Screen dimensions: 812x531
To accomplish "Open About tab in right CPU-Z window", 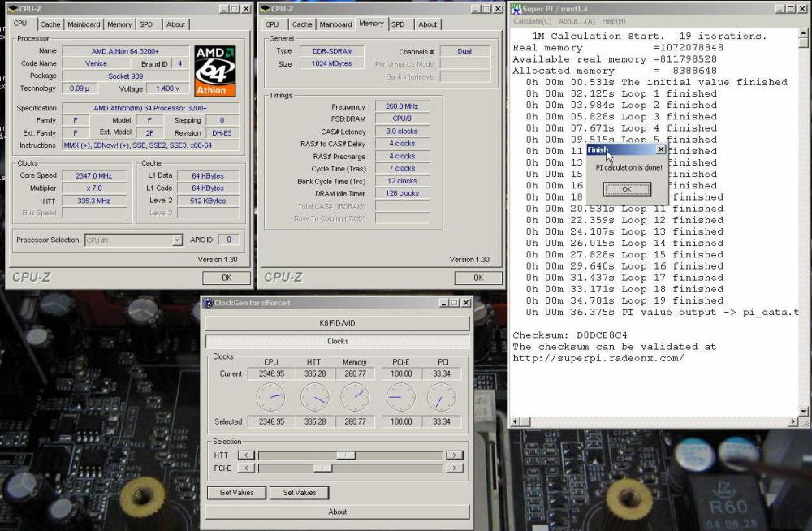I will (x=428, y=24).
